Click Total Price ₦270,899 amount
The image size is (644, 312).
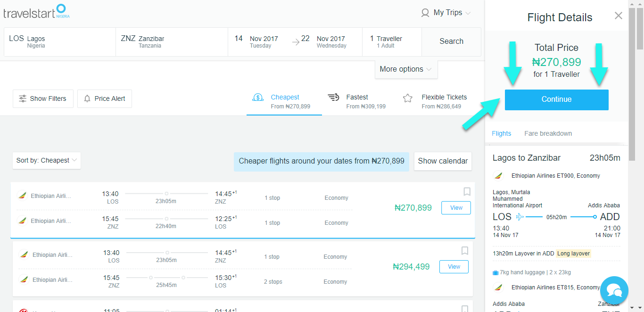(556, 62)
